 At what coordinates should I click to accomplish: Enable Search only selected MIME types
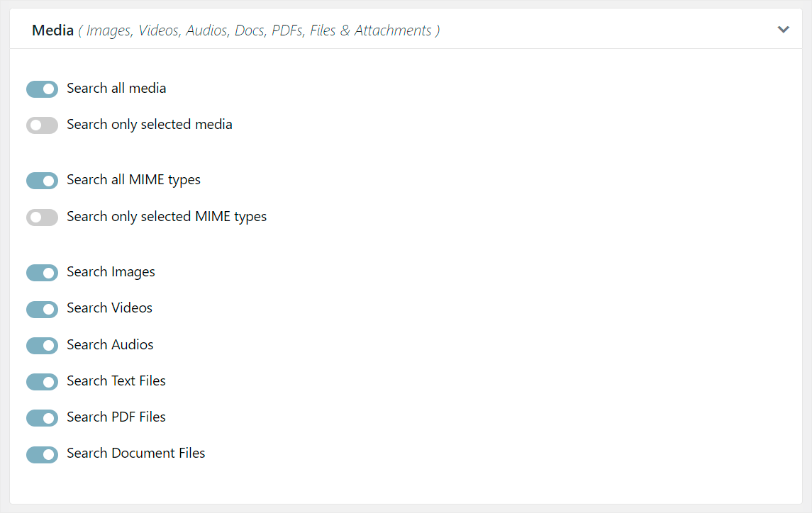(x=42, y=217)
